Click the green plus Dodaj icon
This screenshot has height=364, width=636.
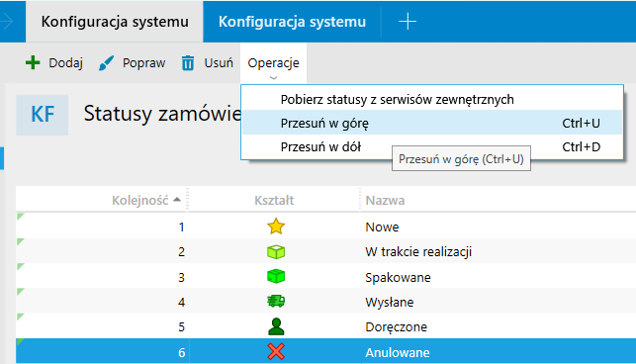pos(33,63)
